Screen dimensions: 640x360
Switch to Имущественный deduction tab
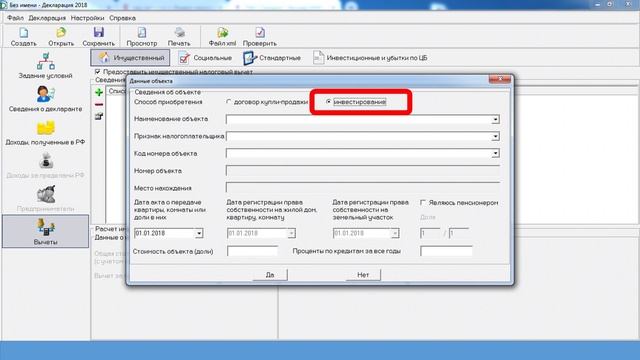tap(130, 58)
